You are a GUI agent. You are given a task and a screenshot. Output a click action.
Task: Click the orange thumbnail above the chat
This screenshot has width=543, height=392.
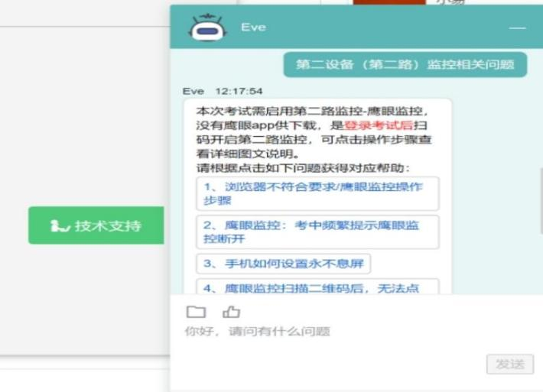389,2
